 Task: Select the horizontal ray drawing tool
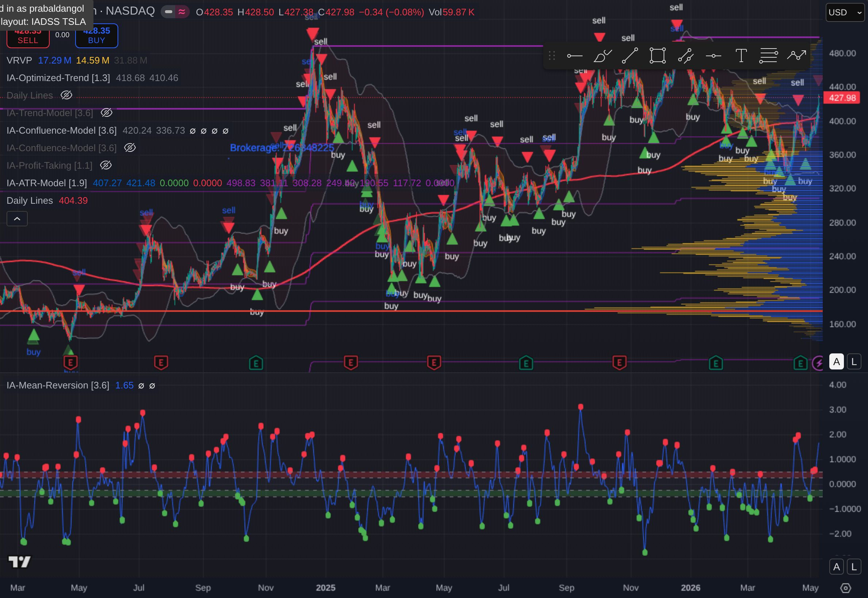[575, 56]
